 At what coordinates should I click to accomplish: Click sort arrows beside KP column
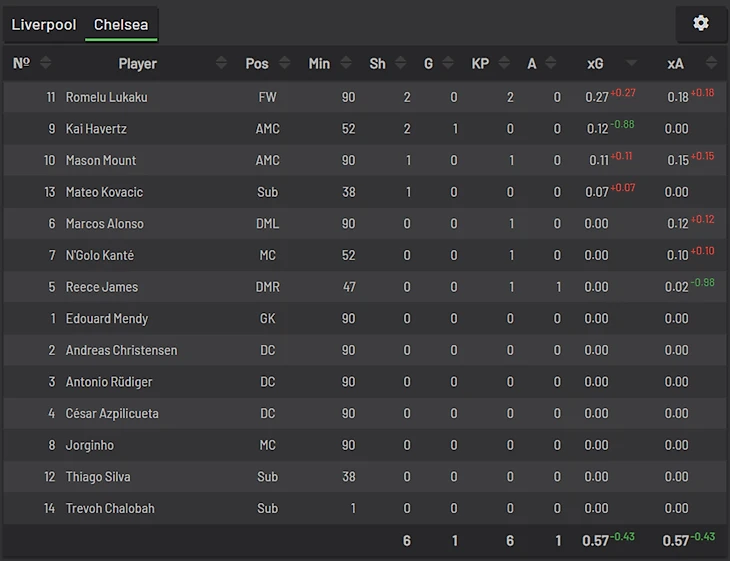coord(509,63)
